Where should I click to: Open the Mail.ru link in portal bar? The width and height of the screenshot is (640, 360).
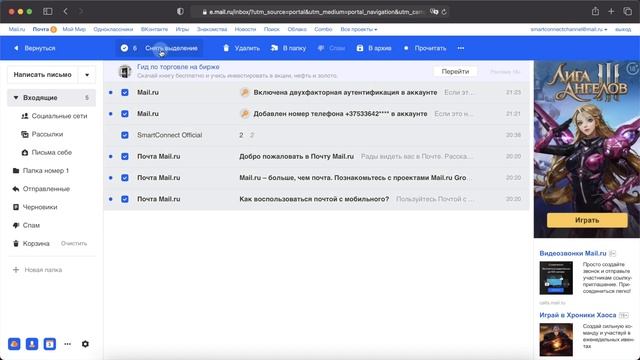coord(17,29)
